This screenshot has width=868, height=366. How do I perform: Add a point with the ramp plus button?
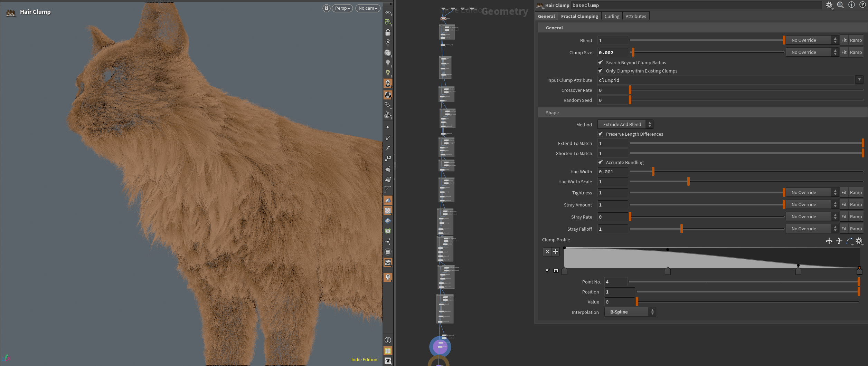(556, 252)
